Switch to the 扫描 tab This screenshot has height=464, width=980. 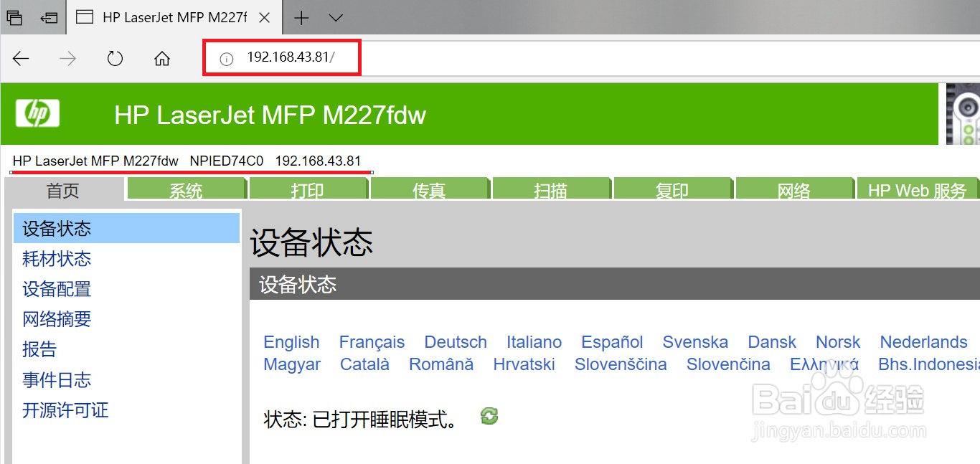pos(551,189)
